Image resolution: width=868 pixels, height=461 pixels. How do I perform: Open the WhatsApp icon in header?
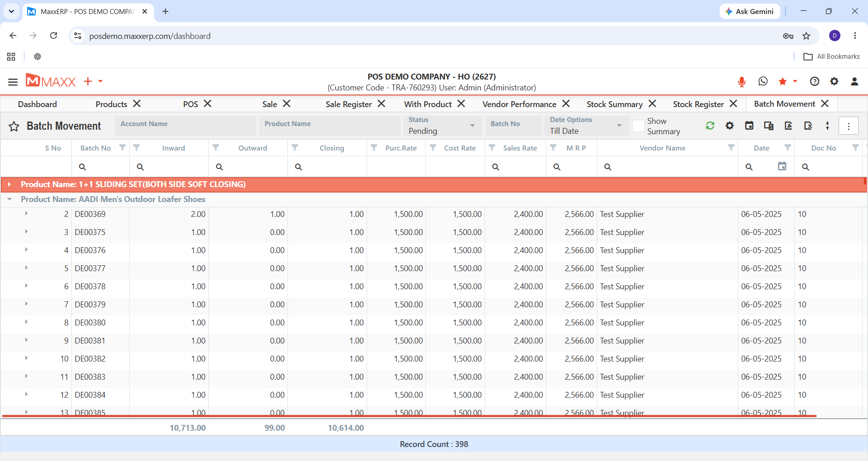tap(763, 81)
